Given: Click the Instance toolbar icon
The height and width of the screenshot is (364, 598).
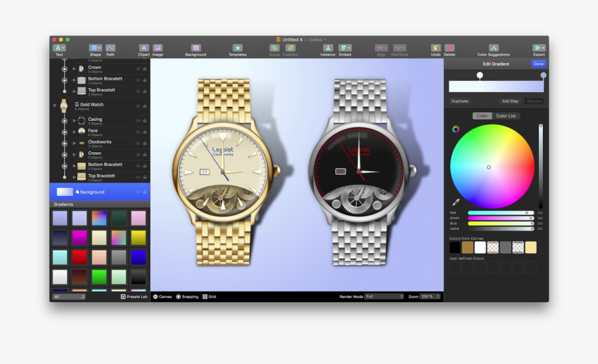Looking at the screenshot, I should pos(328,48).
